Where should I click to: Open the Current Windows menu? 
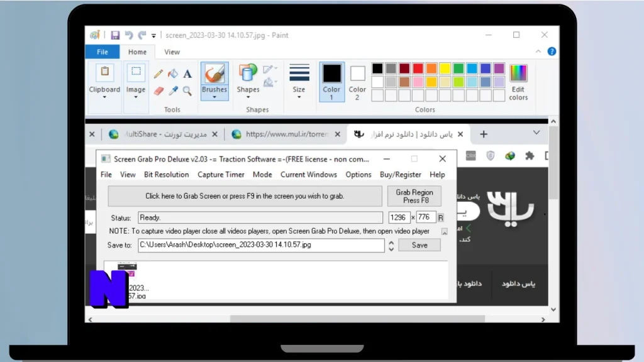(309, 175)
